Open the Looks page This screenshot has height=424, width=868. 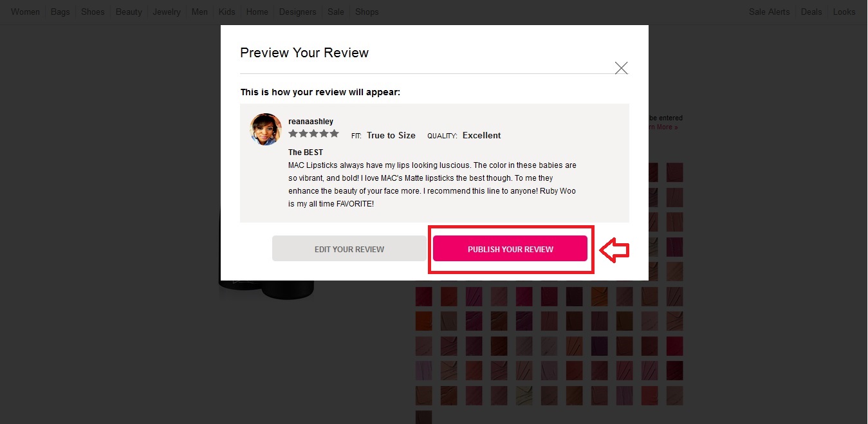click(844, 12)
